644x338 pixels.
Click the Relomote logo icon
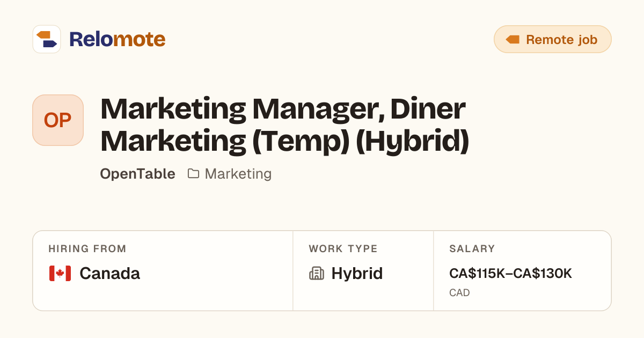(47, 39)
